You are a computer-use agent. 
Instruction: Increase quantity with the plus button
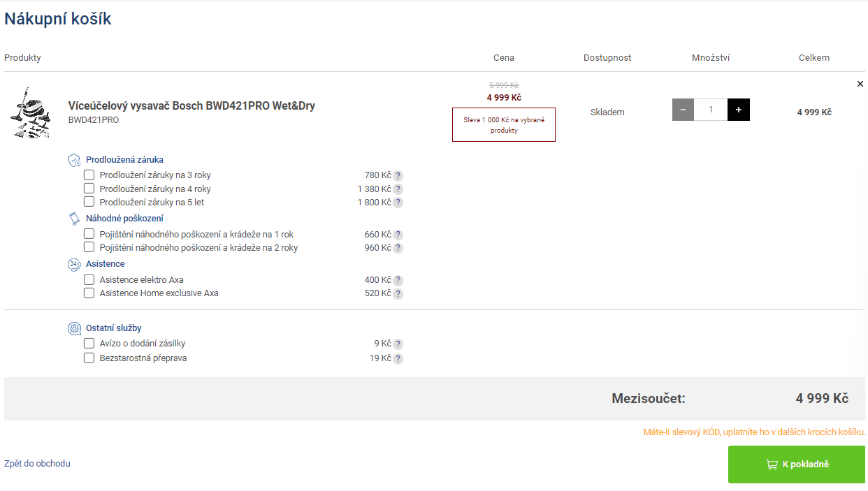pyautogui.click(x=739, y=110)
